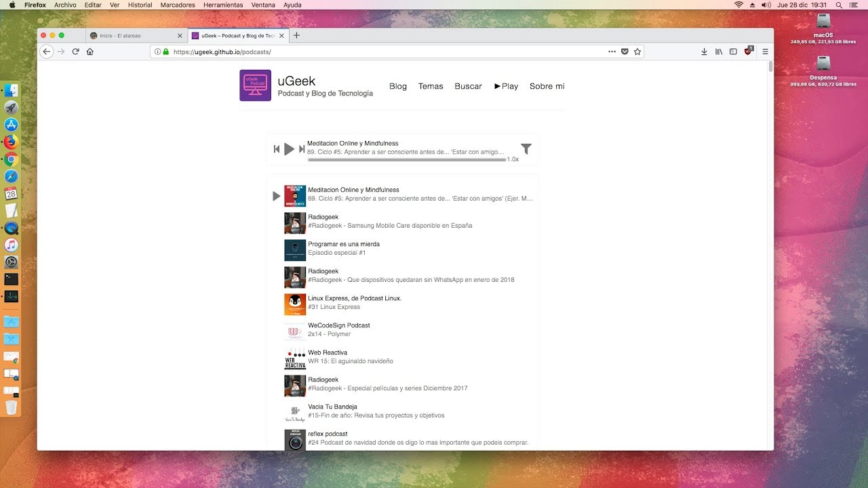Change the 1.0x playback speed
868x488 pixels.
(513, 159)
